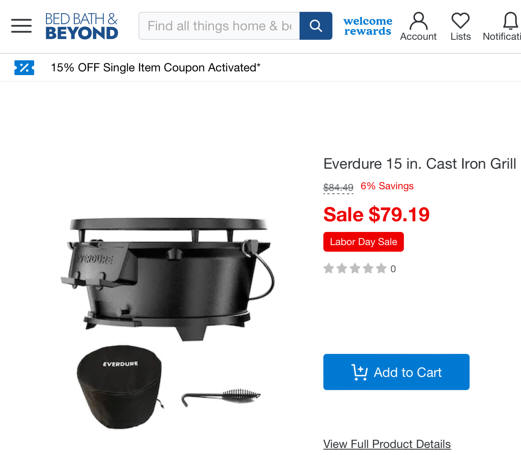Image resolution: width=521 pixels, height=455 pixels.
Task: Click the Find all things home search field
Action: point(219,26)
